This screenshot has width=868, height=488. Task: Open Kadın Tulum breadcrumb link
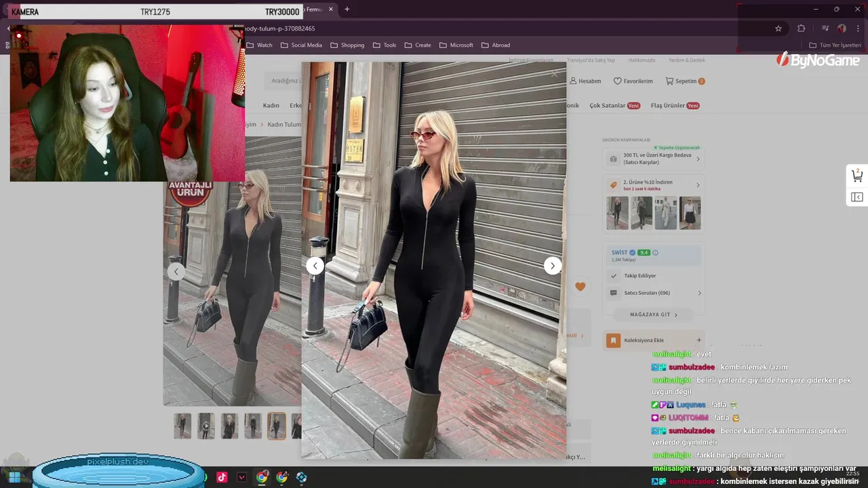284,125
